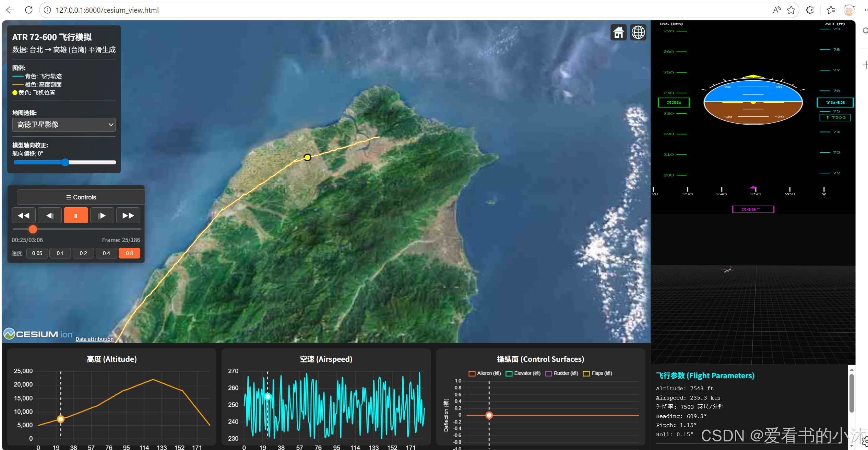Pause the flight playback
This screenshot has width=868, height=450.
(76, 216)
